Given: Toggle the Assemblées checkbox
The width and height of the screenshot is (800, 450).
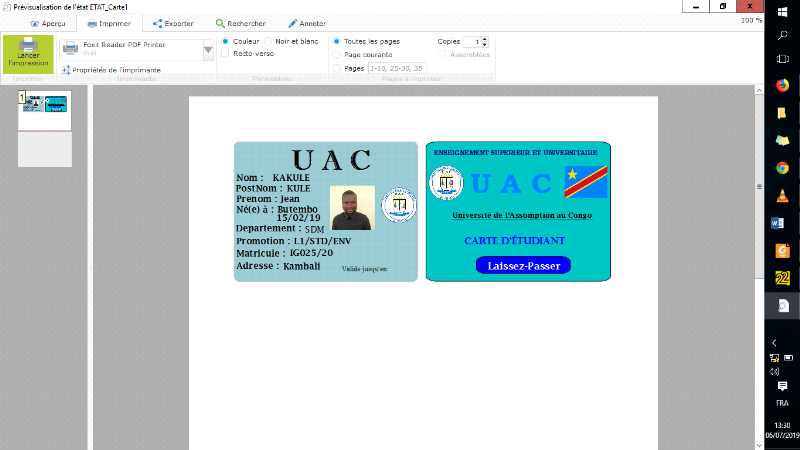Looking at the screenshot, I should 442,55.
